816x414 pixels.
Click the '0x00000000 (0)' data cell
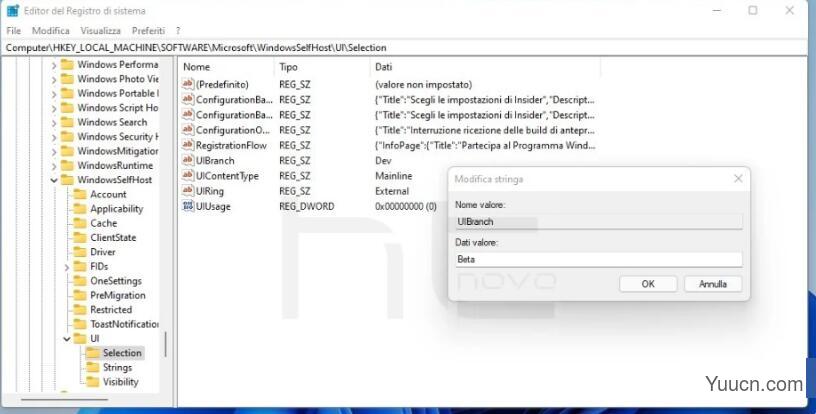(x=406, y=206)
